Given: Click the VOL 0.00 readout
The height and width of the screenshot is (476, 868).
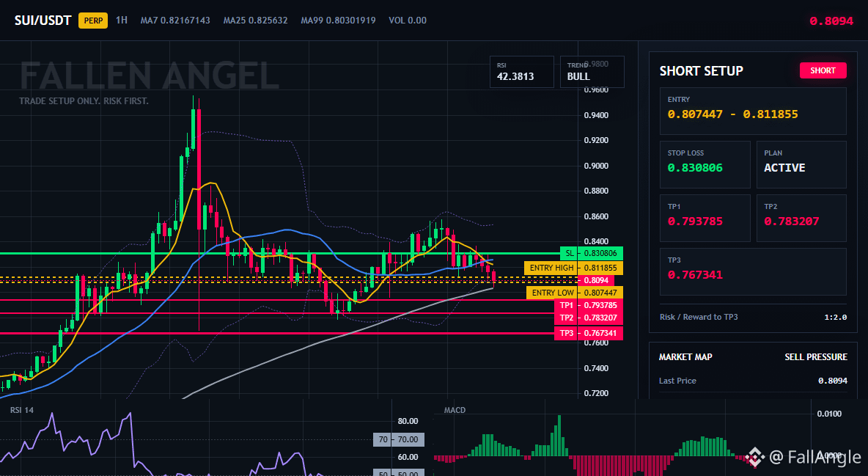Looking at the screenshot, I should (x=408, y=21).
